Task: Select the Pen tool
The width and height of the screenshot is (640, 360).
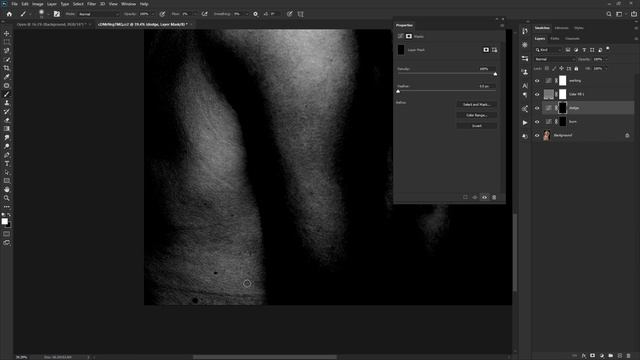Action: [7, 155]
